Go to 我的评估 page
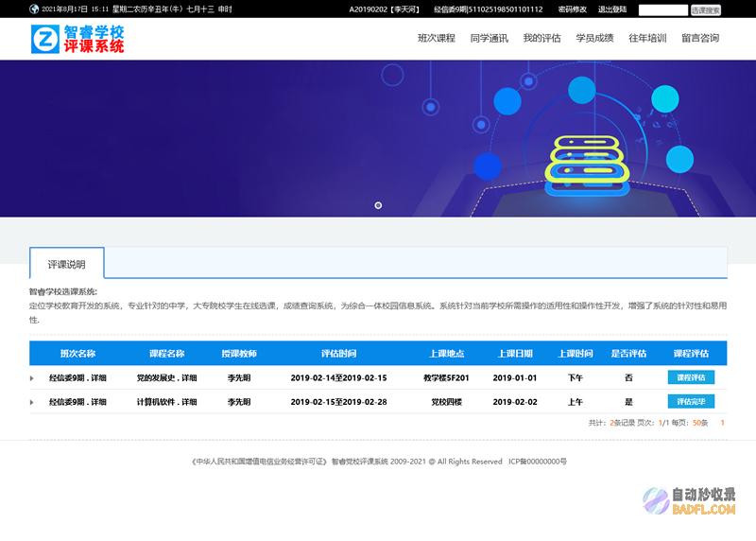 541,38
